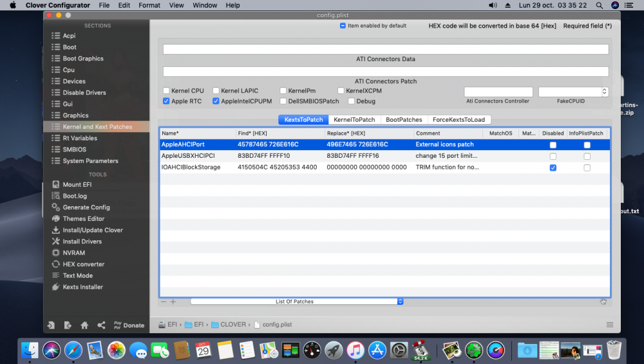
Task: Open the List Of Patches dropdown
Action: click(296, 302)
